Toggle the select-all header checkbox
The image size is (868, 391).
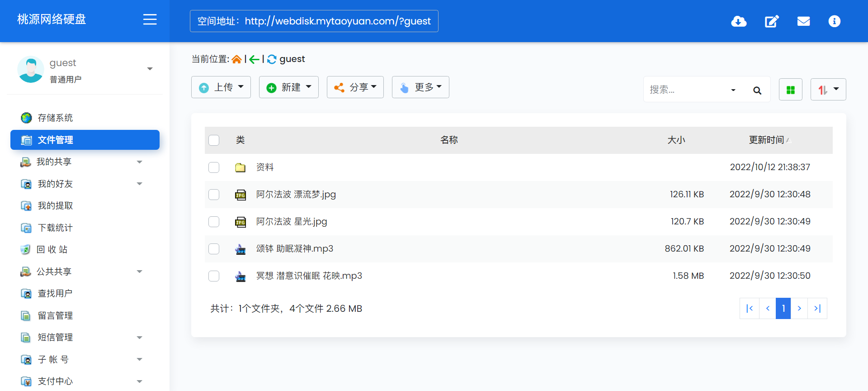click(214, 140)
